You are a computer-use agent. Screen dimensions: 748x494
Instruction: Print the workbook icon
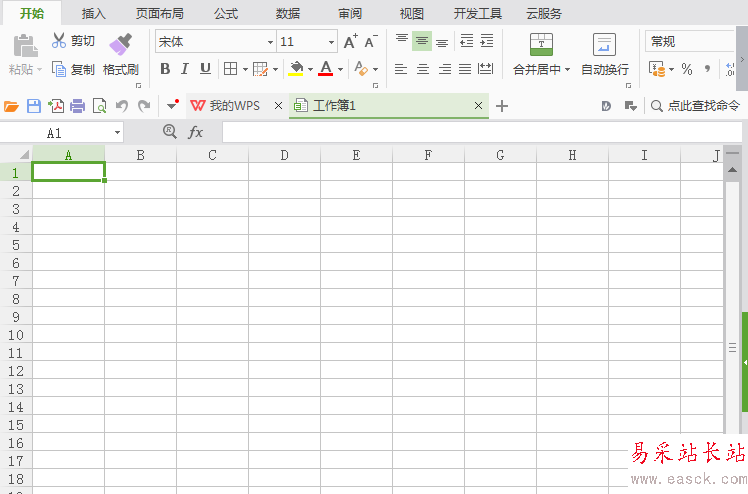click(x=77, y=106)
